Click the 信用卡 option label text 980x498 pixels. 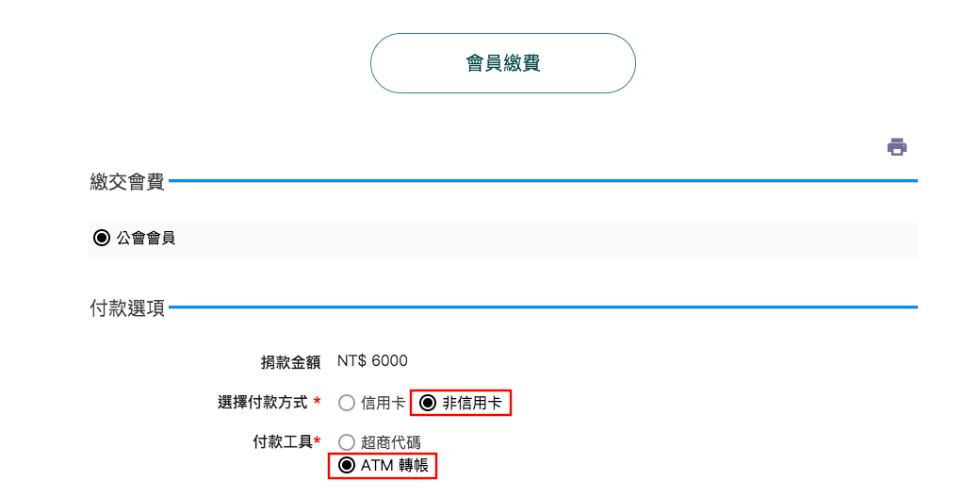384,403
